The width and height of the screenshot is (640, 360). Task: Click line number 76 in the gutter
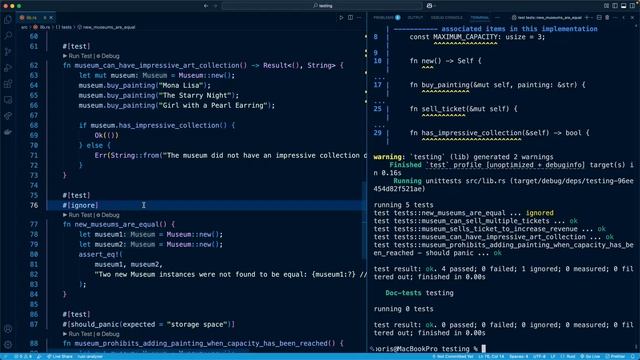[x=34, y=205]
